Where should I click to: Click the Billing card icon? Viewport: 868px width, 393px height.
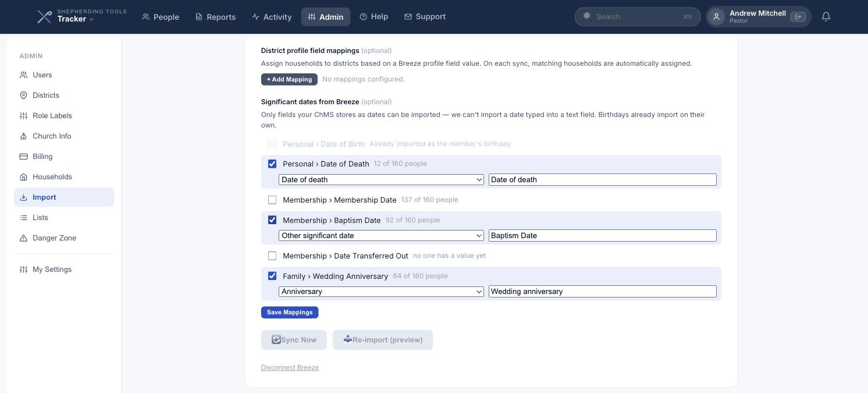click(23, 157)
